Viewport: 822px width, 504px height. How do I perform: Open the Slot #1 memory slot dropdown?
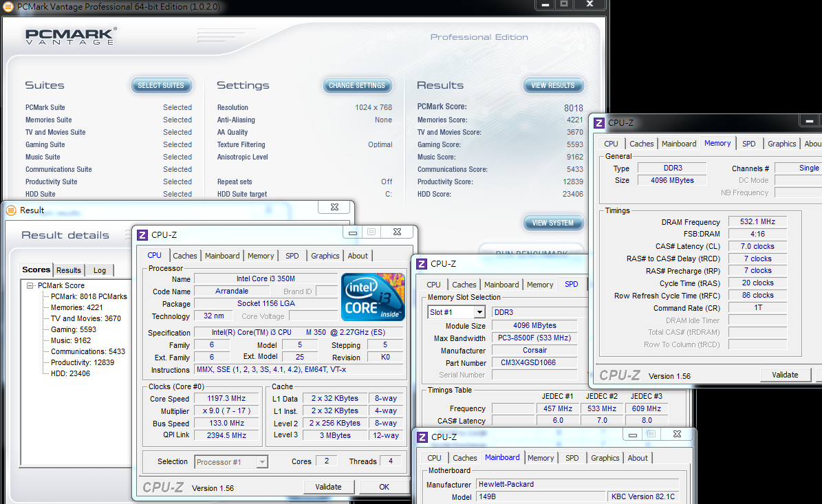click(x=479, y=312)
